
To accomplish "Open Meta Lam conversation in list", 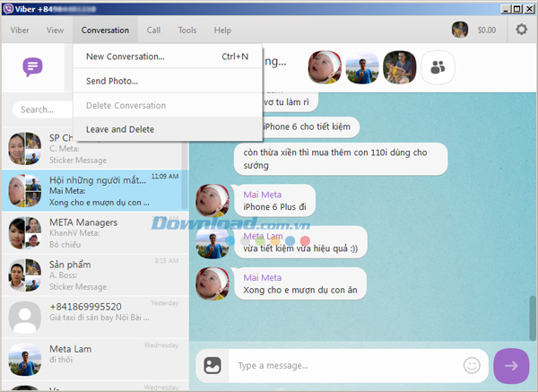I will point(95,360).
